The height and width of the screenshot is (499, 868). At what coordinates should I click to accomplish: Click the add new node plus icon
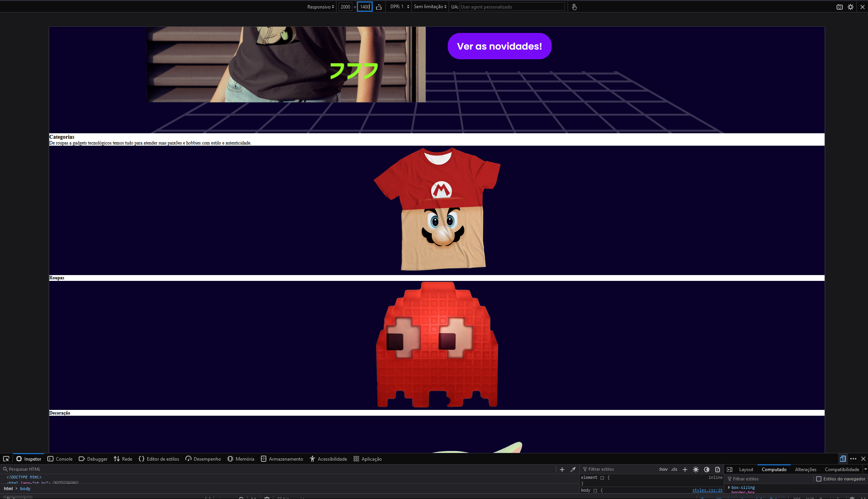[562, 469]
